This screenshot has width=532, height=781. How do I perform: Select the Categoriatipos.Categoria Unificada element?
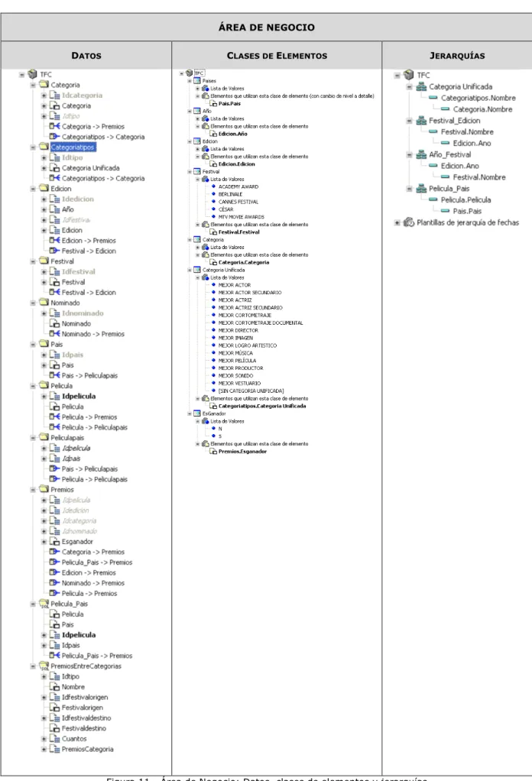[x=262, y=406]
